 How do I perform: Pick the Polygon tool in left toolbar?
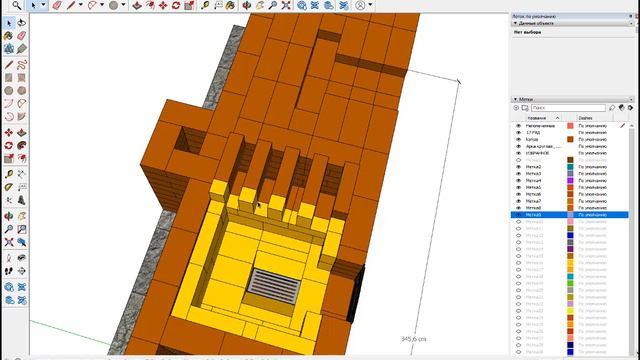pyautogui.click(x=22, y=91)
